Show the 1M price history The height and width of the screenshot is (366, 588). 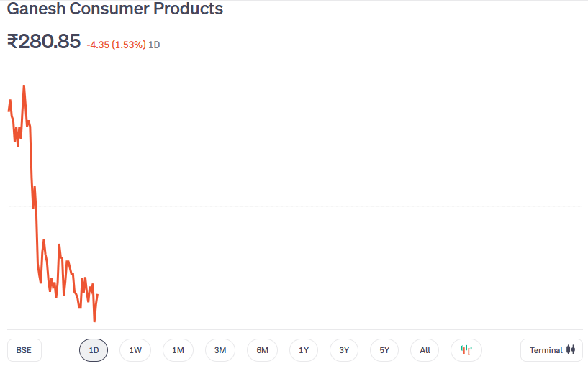coord(178,350)
